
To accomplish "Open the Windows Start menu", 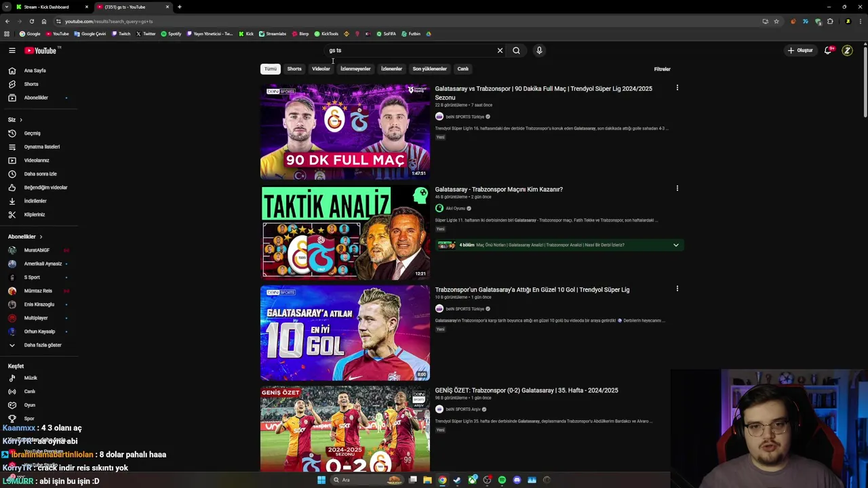I will point(321,480).
